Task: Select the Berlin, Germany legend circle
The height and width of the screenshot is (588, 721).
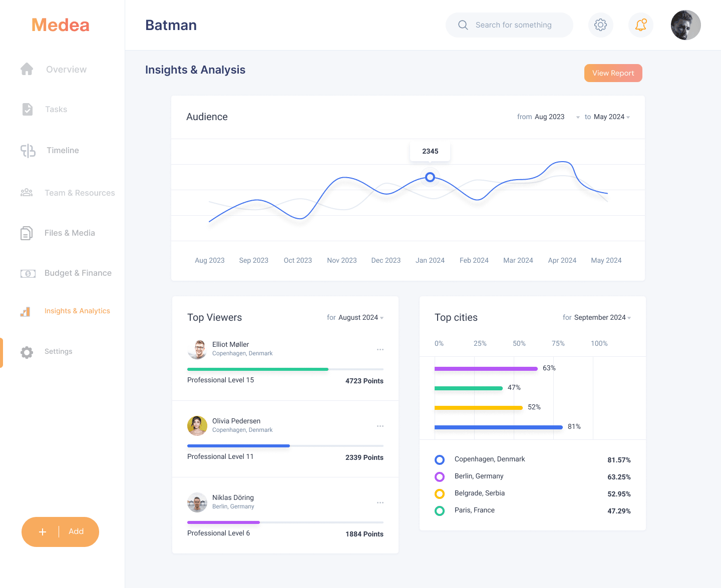Action: pos(440,476)
